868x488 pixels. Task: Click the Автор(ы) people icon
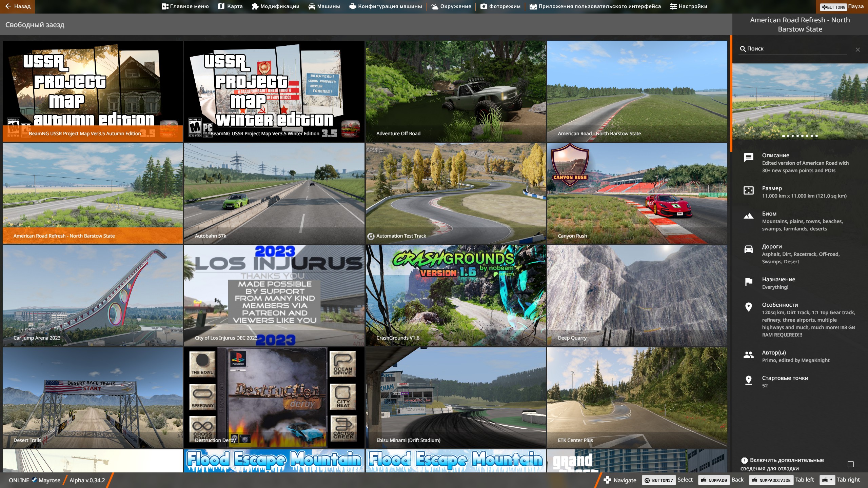[x=749, y=355]
